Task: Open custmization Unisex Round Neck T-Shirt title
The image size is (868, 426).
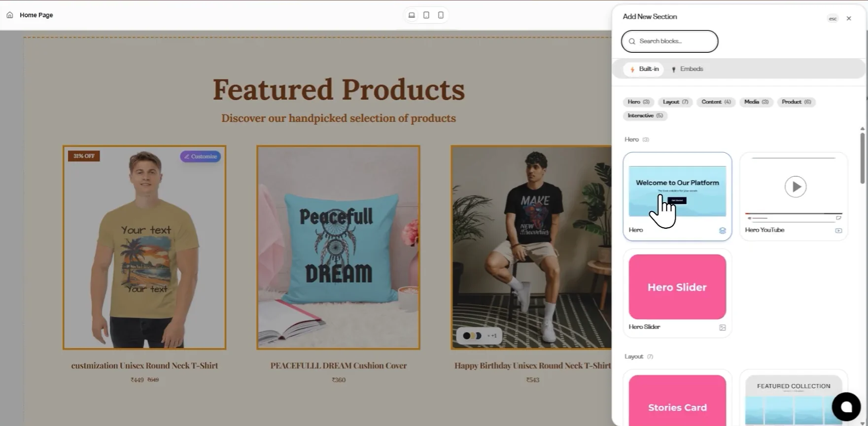Action: click(144, 366)
